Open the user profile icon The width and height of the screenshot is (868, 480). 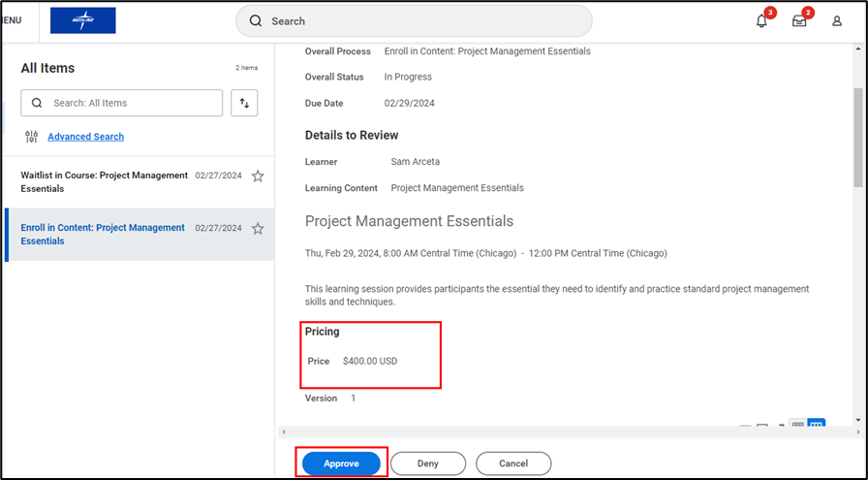tap(837, 21)
